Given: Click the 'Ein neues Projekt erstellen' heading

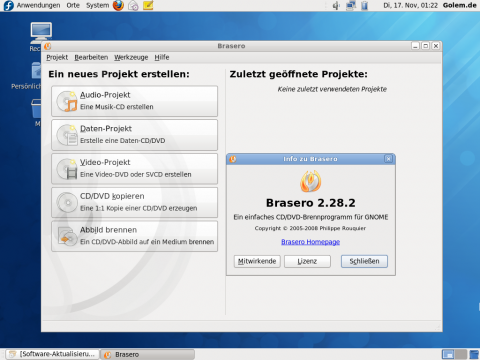Looking at the screenshot, I should click(x=119, y=74).
